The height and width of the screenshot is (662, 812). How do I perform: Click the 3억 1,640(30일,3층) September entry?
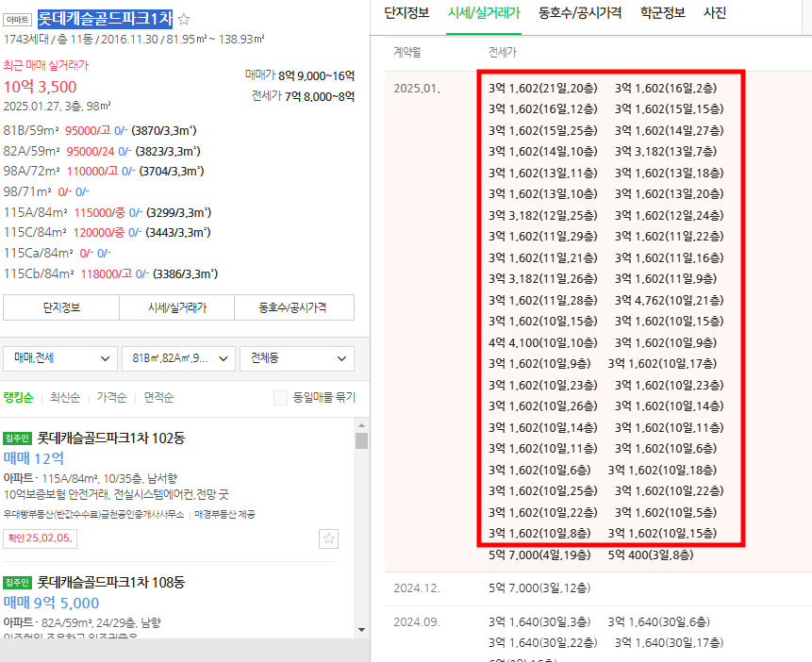539,622
